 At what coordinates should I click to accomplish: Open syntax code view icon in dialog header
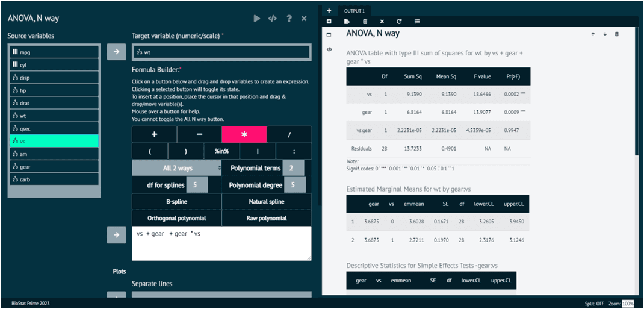click(273, 19)
